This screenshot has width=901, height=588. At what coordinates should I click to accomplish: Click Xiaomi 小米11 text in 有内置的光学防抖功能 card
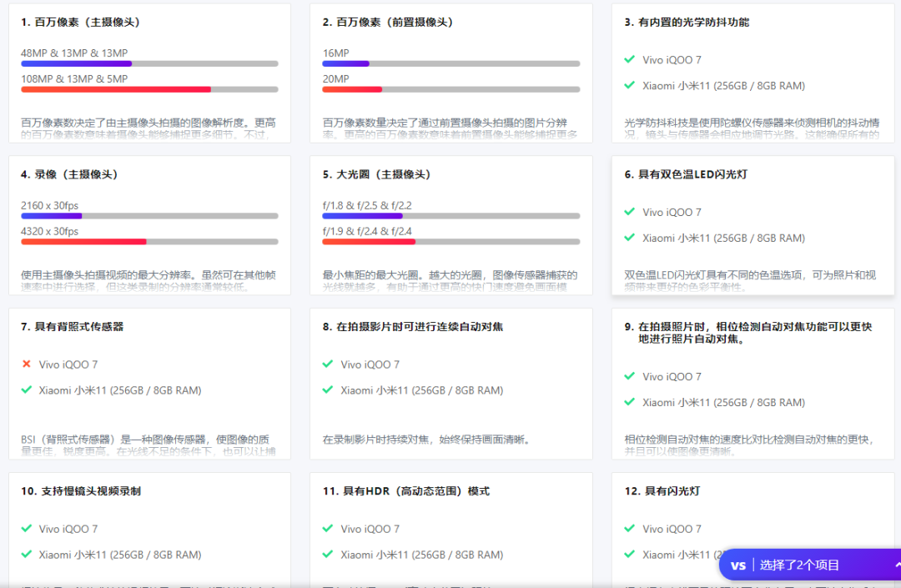coord(723,86)
